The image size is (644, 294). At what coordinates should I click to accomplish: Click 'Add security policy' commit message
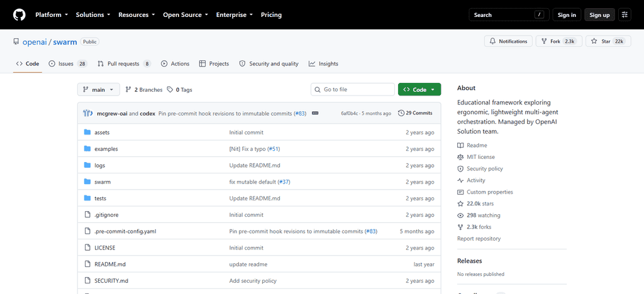tap(253, 281)
